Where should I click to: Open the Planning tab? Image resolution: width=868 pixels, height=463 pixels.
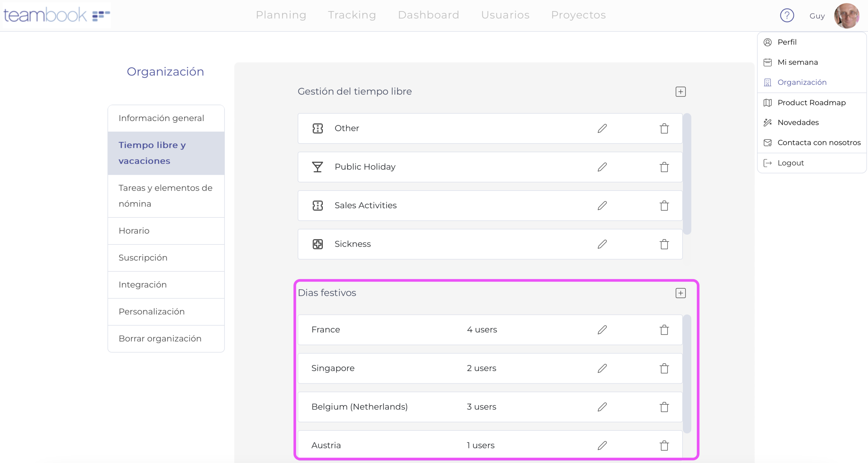(281, 15)
